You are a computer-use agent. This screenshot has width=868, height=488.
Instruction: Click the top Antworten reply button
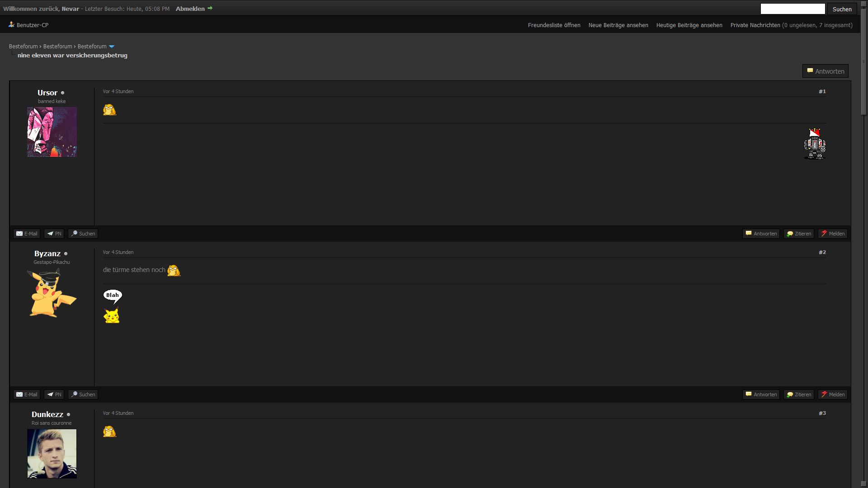826,71
